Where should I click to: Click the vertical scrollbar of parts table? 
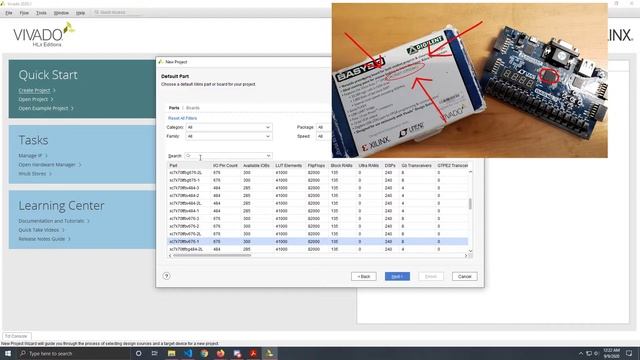470,204
